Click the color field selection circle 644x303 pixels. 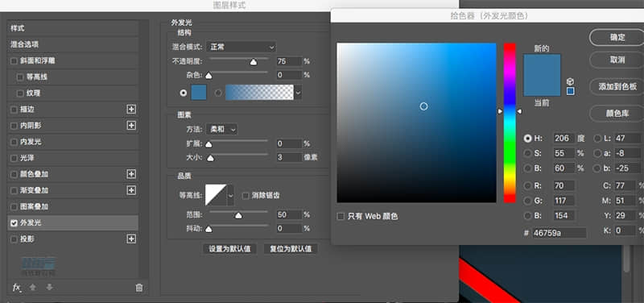tap(424, 106)
